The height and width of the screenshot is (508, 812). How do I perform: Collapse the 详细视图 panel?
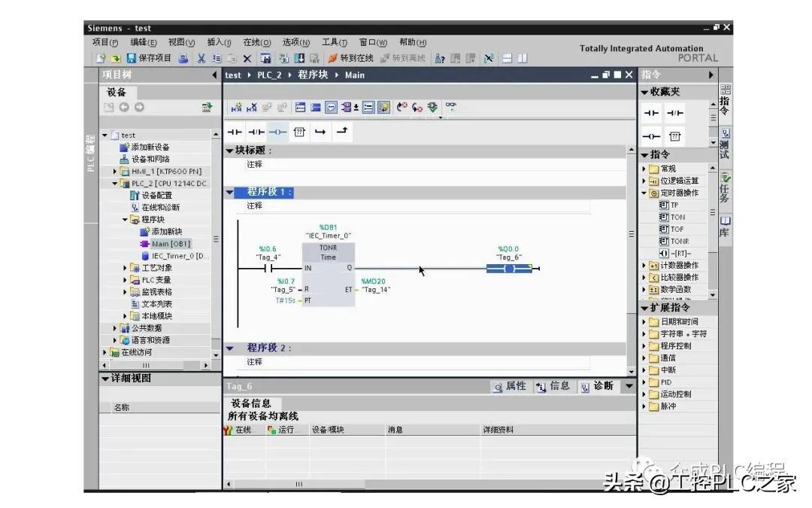[x=105, y=379]
